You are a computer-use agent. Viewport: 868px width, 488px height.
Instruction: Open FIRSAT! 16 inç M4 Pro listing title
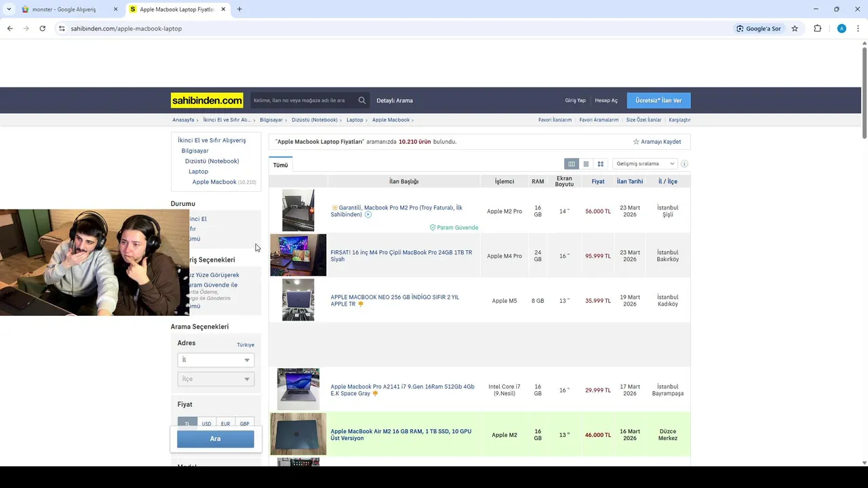[401, 256]
